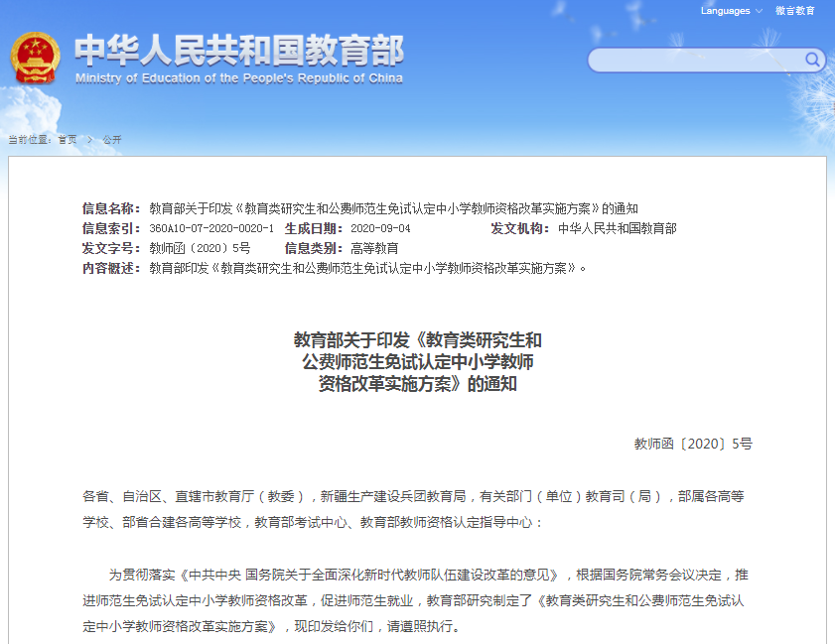Click the right-aligned 教师函〔2020〕5号 line
Viewport: 835px width, 644px height.
tap(693, 444)
